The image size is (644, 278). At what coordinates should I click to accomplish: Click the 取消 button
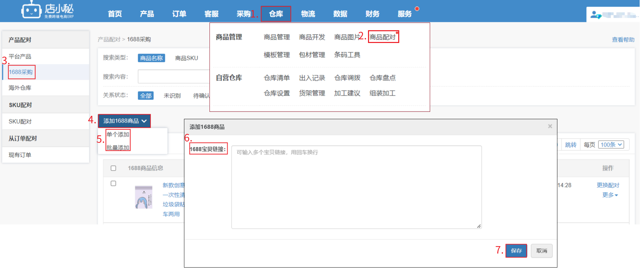[542, 251]
